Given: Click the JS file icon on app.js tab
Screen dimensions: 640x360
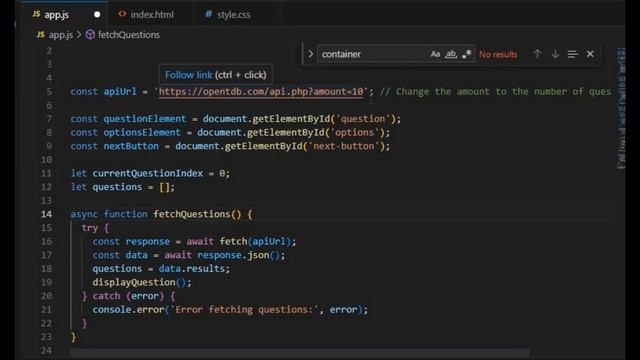Looking at the screenshot, I should (36, 14).
